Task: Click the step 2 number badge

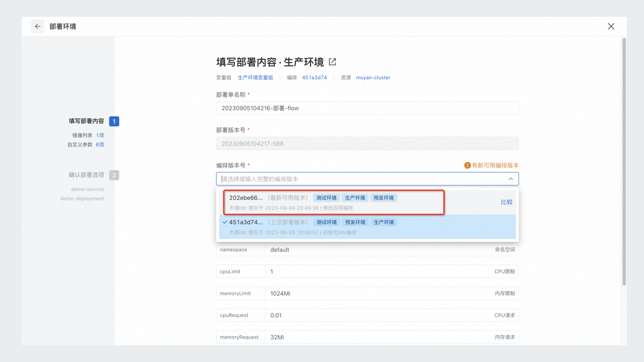Action: coord(114,175)
